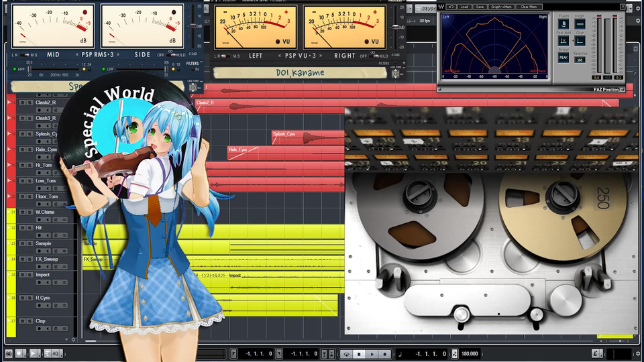Screen dimensions: 644x362
Task: Click the transport Record button
Action: coord(384,354)
